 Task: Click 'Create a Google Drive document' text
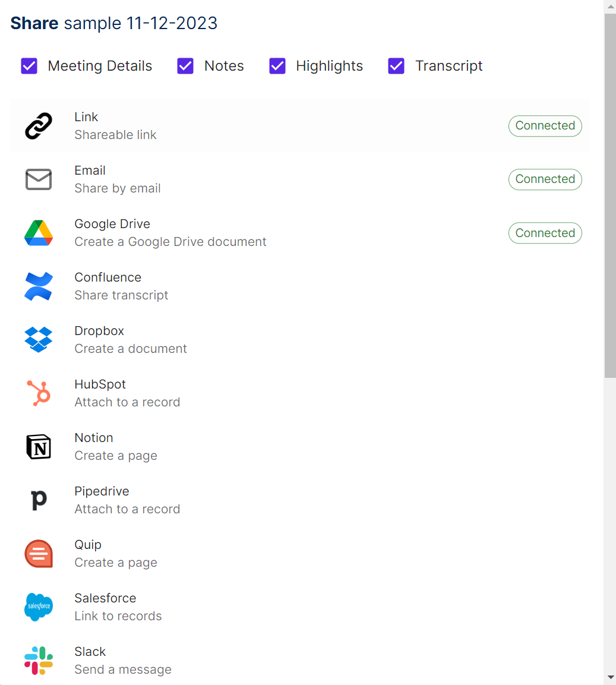170,242
